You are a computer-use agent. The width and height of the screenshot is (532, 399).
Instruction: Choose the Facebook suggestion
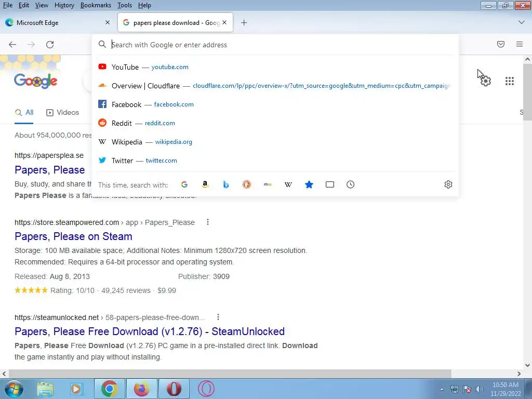[x=275, y=104]
